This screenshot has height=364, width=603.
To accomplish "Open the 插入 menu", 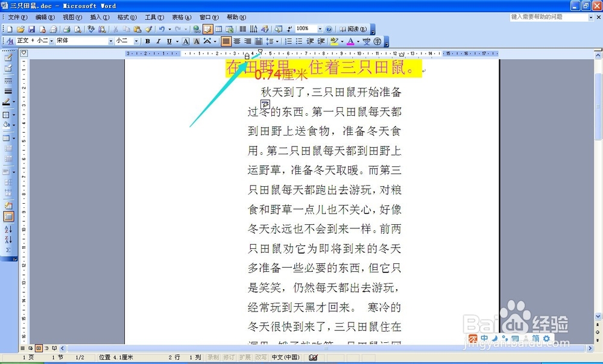I will point(99,17).
